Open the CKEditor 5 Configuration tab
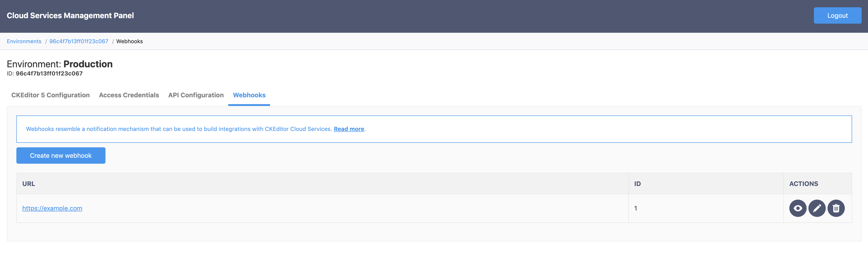Screen dimensions: 868x256 (50, 95)
